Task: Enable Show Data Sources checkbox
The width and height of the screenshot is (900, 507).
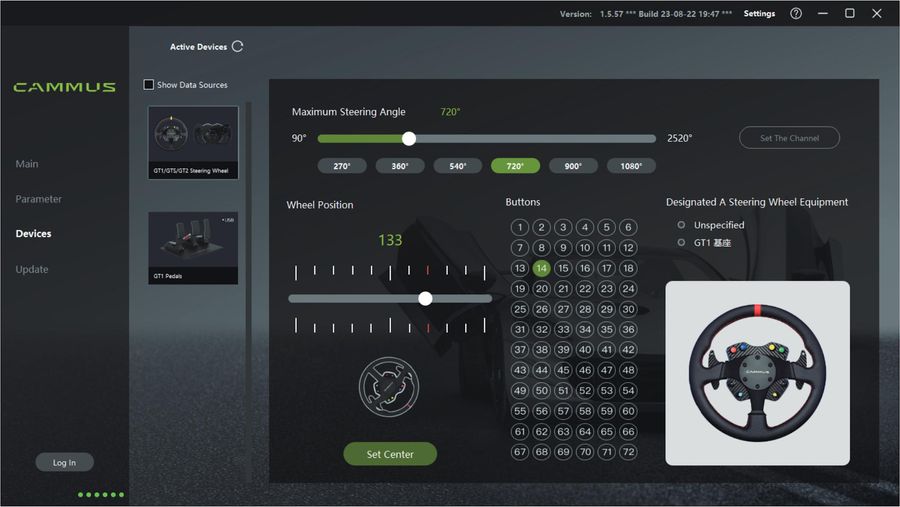Action: point(149,85)
